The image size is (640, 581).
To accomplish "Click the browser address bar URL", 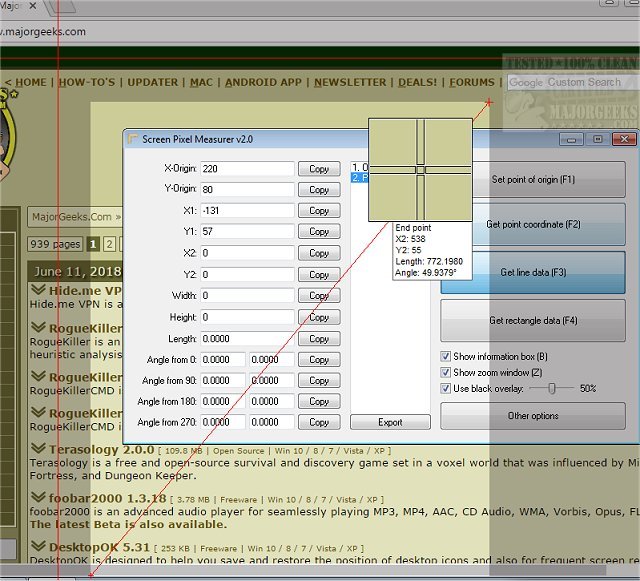I will (x=43, y=31).
